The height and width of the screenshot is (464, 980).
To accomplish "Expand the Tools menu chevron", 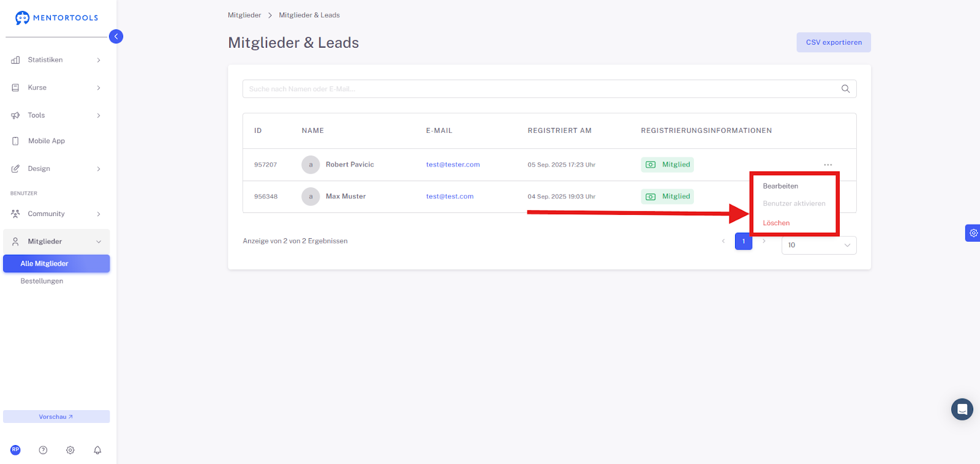I will coord(99,115).
